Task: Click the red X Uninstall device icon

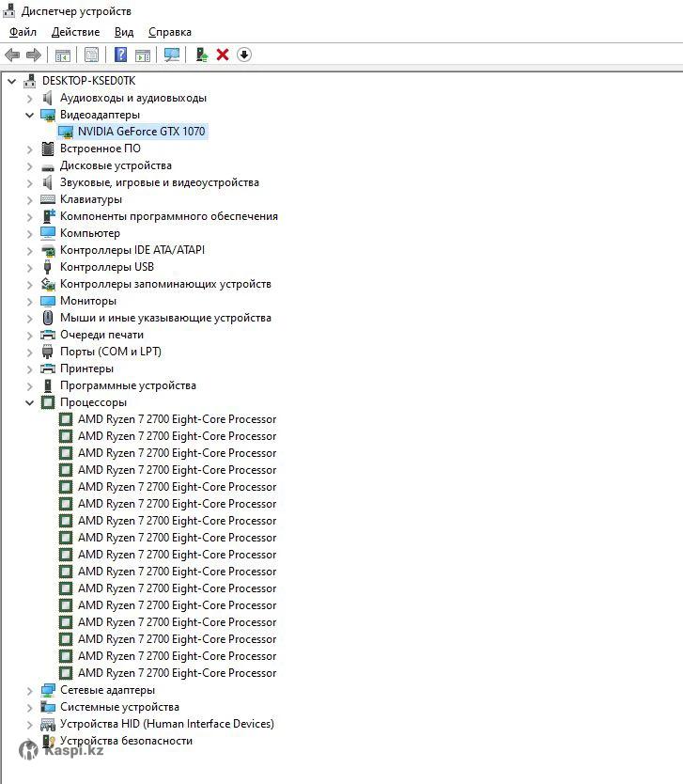Action: pos(223,55)
